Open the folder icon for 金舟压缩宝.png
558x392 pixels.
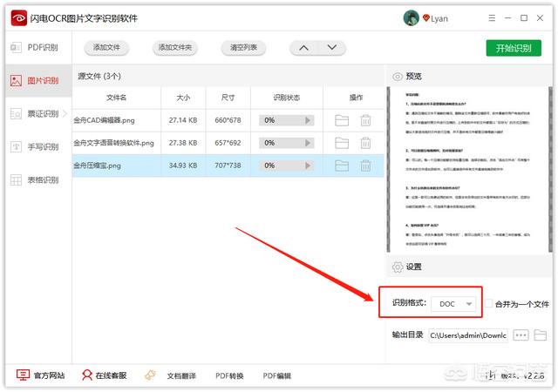click(342, 166)
